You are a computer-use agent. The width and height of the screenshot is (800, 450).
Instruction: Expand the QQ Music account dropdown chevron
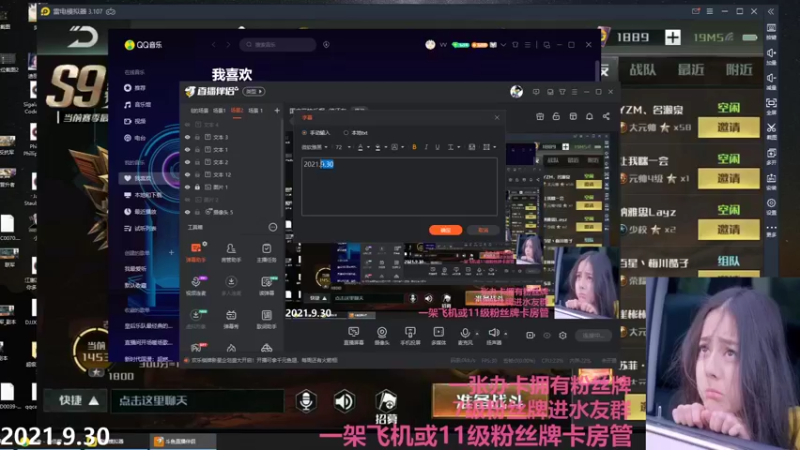(503, 45)
